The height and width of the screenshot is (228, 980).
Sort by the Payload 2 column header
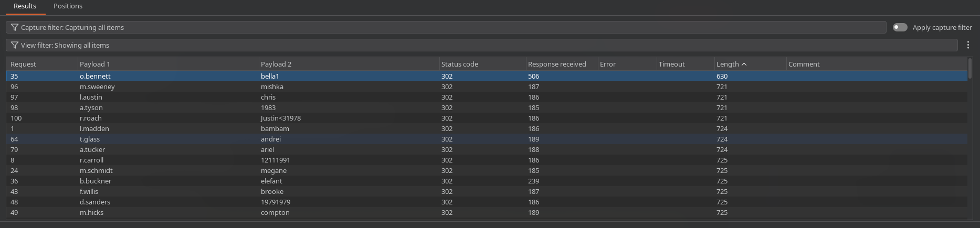click(349, 64)
